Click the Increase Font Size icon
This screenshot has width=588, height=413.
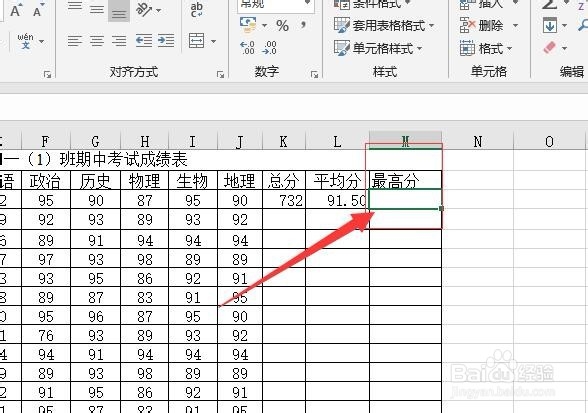16,10
